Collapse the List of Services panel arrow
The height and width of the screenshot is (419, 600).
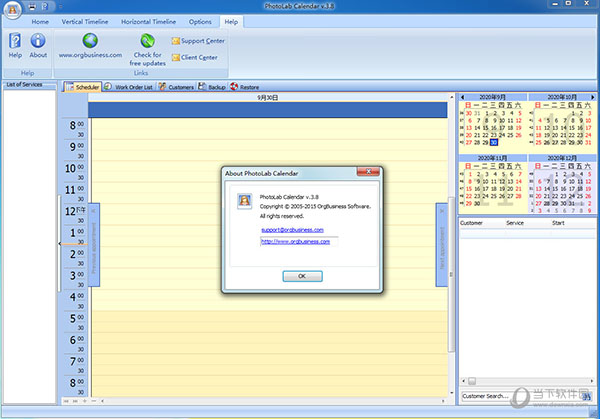tap(59, 244)
